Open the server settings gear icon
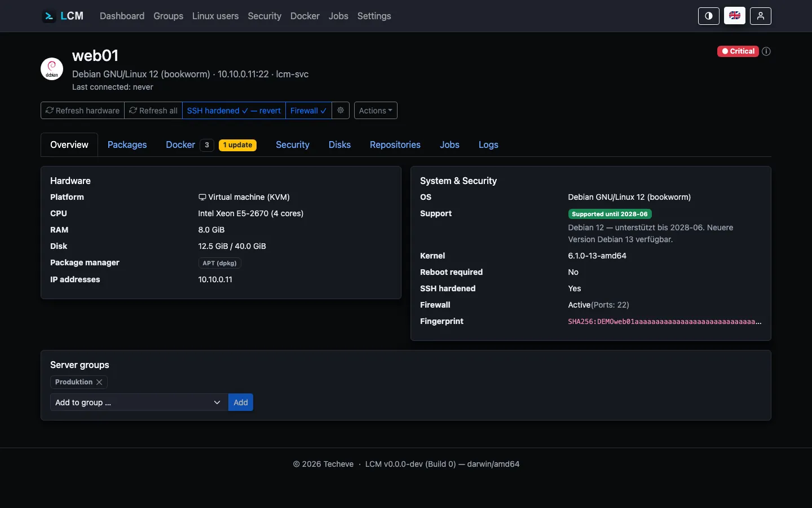Screen dimensions: 812x508 click(x=341, y=111)
